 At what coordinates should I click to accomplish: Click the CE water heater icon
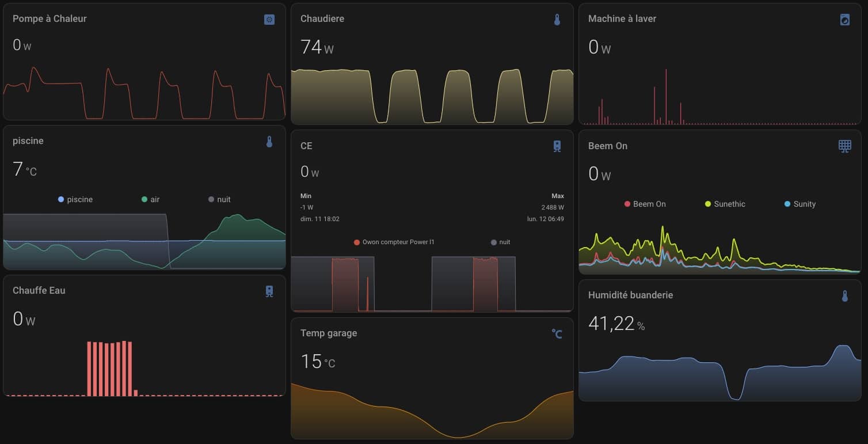point(557,146)
